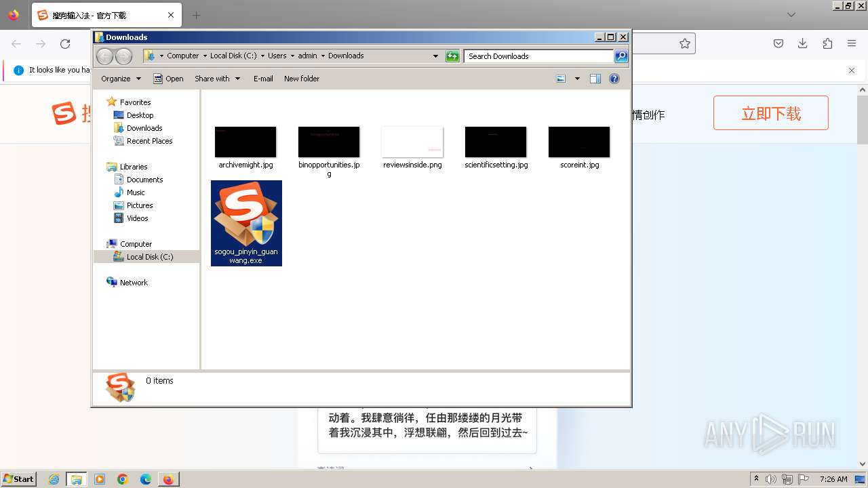The height and width of the screenshot is (488, 868).
Task: Open the Firefox extensions icon
Action: coord(827,44)
